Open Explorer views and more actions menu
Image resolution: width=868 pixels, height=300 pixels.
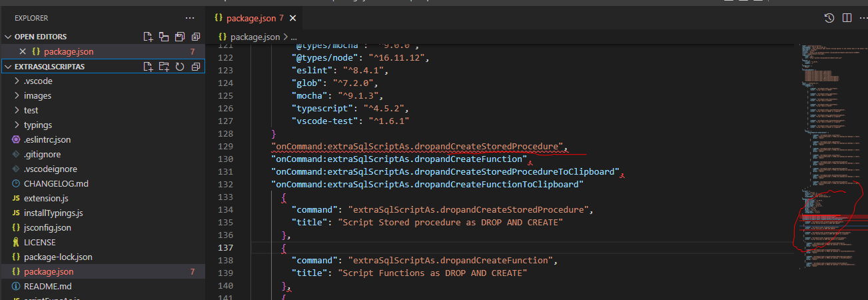click(190, 19)
